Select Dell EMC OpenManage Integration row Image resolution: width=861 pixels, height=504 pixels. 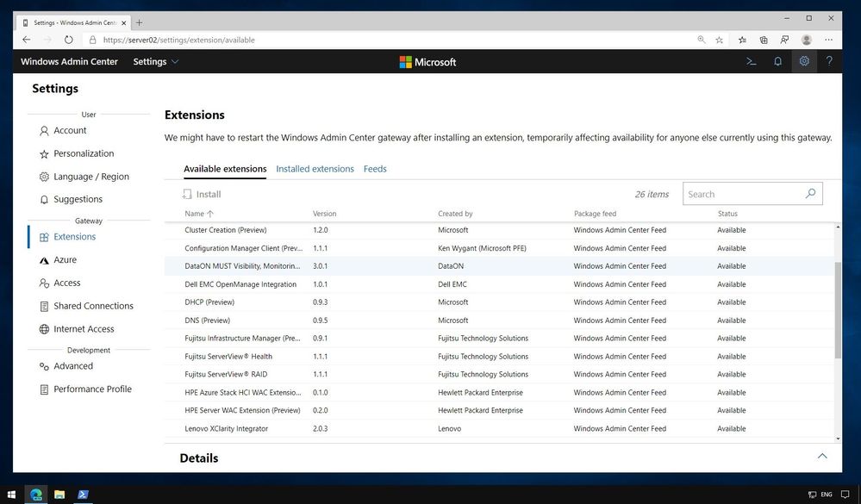click(500, 283)
